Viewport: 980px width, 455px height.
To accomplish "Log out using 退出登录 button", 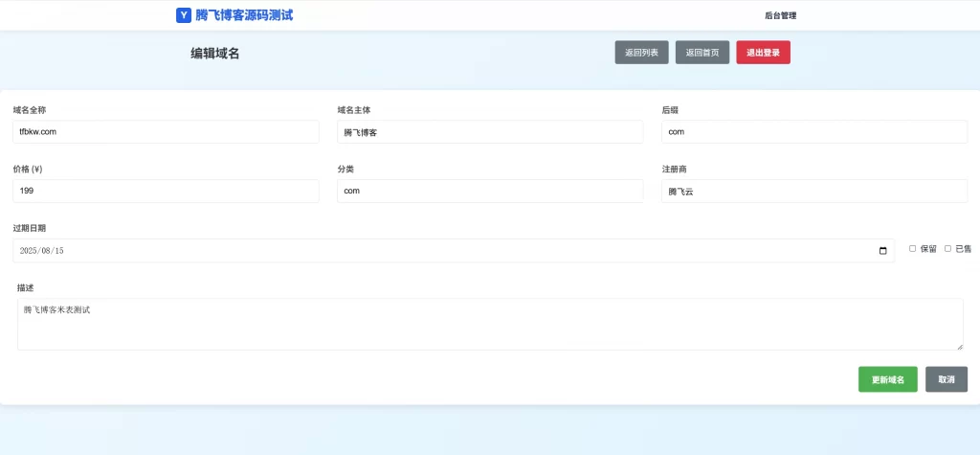I will [x=763, y=53].
